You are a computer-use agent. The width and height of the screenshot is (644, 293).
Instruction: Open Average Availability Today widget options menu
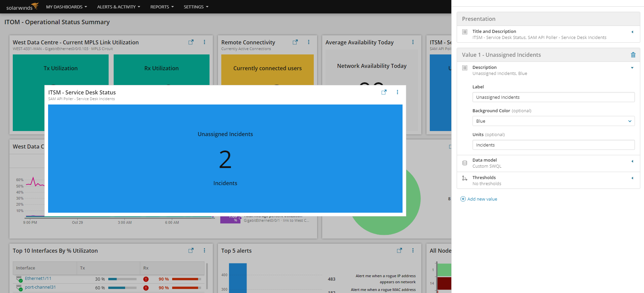point(413,42)
